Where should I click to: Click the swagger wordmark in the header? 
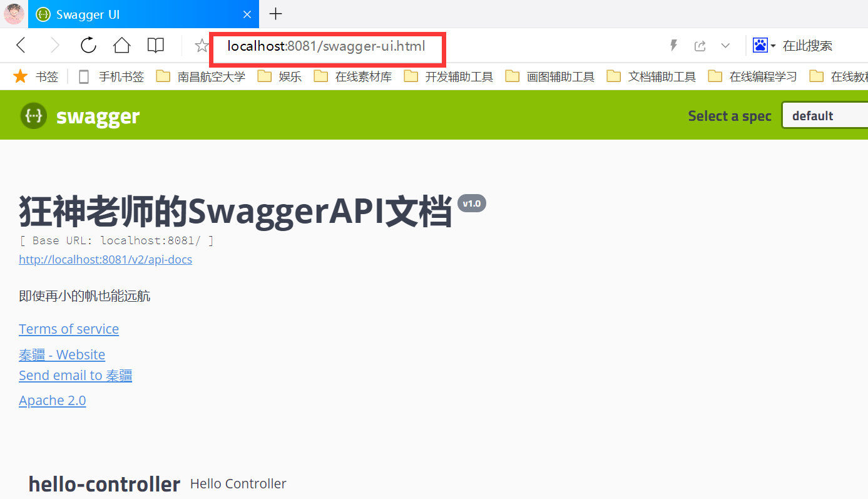(98, 116)
